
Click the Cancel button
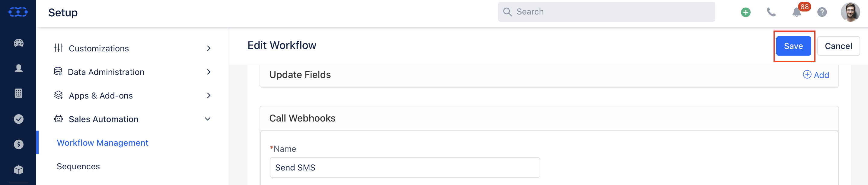838,46
